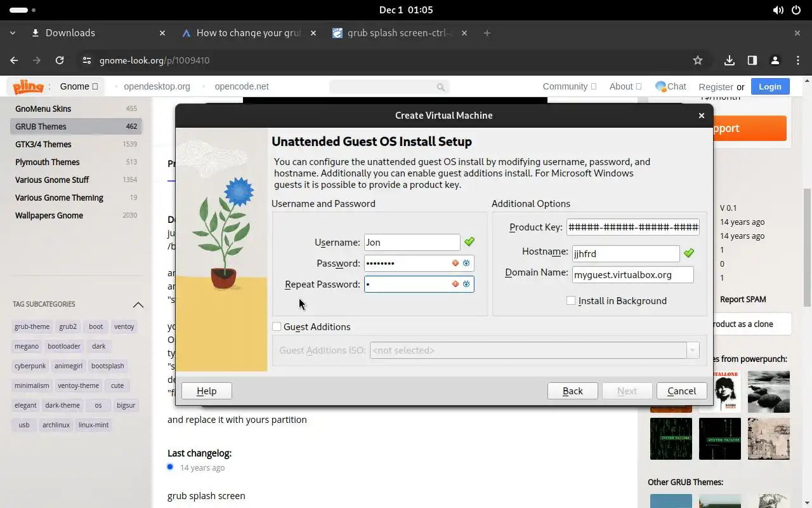
Task: Open the browser profile icon
Action: click(775, 60)
